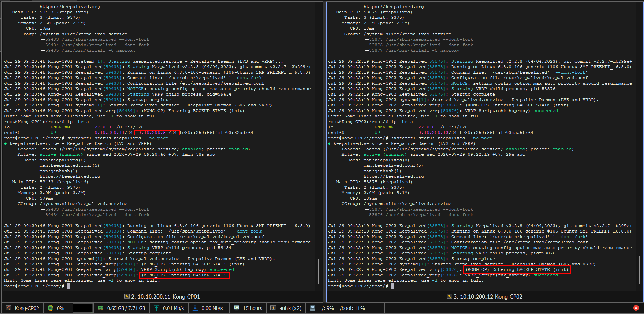The width and height of the screenshot is (644, 314).
Task: Click 'Memory: 2.0M (peak: 3.2M)' line
Action: point(51,193)
